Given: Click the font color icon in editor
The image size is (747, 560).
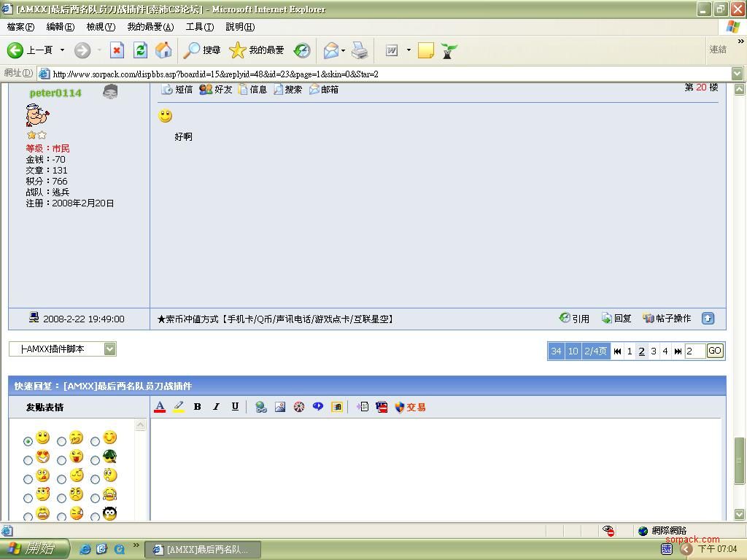Looking at the screenshot, I should click(x=160, y=407).
